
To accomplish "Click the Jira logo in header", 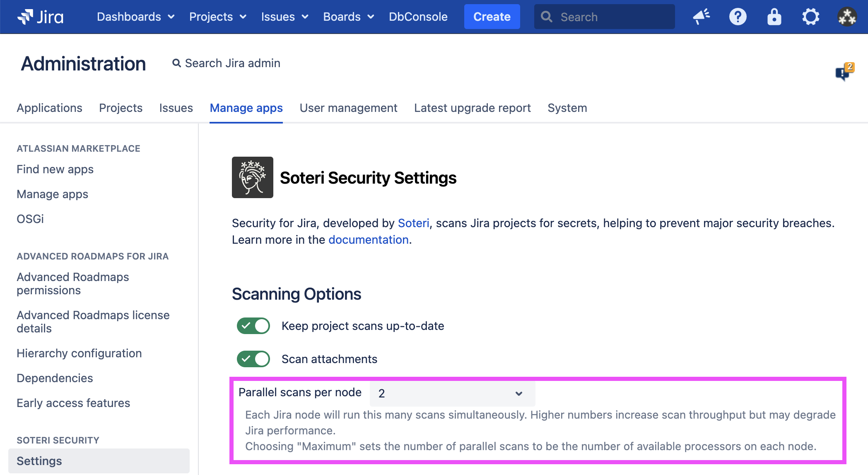I will pos(40,17).
